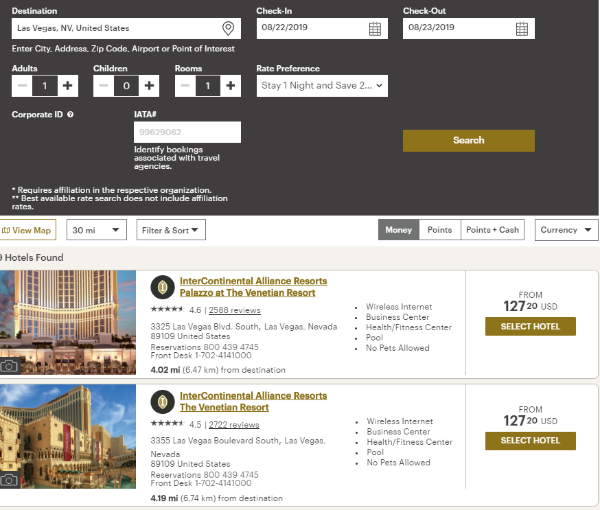This screenshot has width=600, height=510.
Task: Click the Corporate ID help icon
Action: pos(70,114)
